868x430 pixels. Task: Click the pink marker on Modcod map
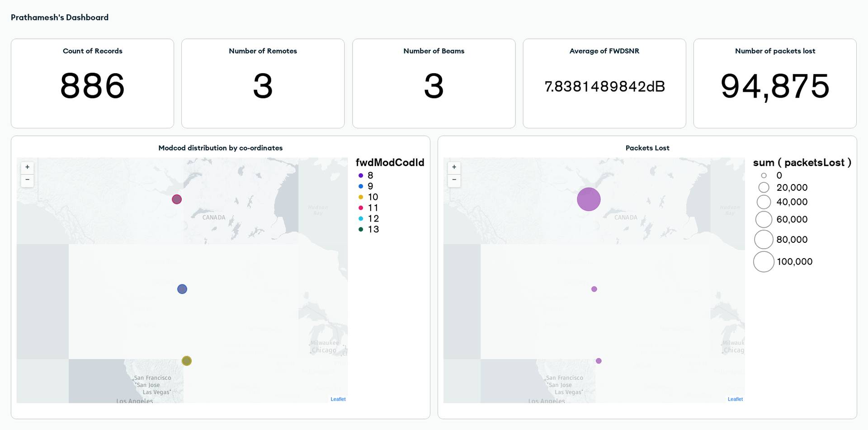tap(177, 199)
